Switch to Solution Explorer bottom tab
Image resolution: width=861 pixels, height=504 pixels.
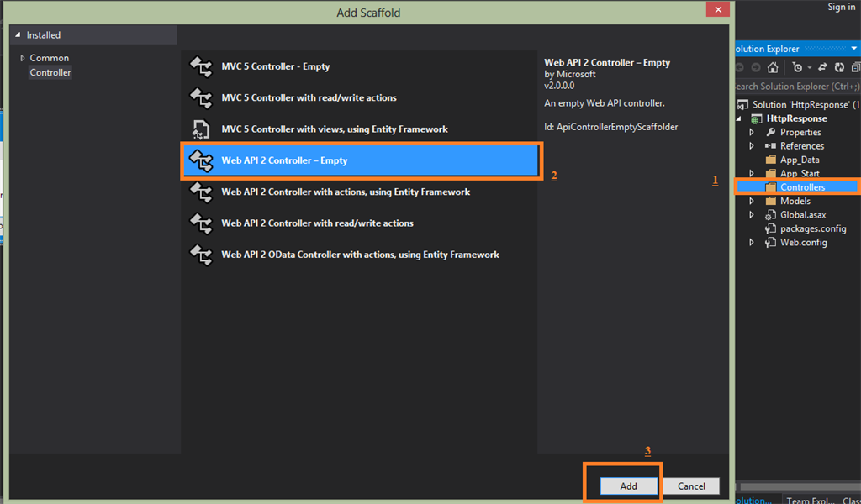(753, 500)
